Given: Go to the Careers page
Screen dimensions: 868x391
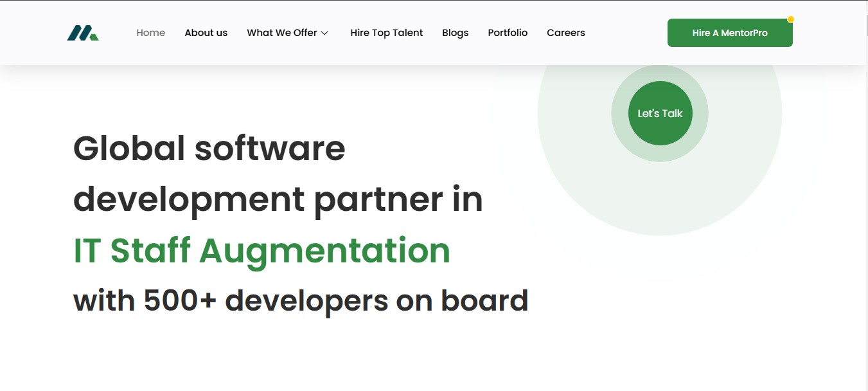Looking at the screenshot, I should click(x=565, y=33).
